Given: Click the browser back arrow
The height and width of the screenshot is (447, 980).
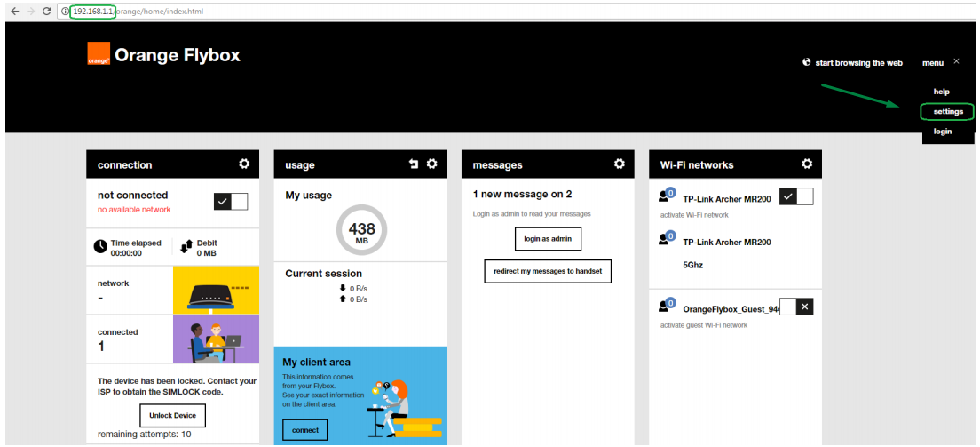Looking at the screenshot, I should 15,12.
